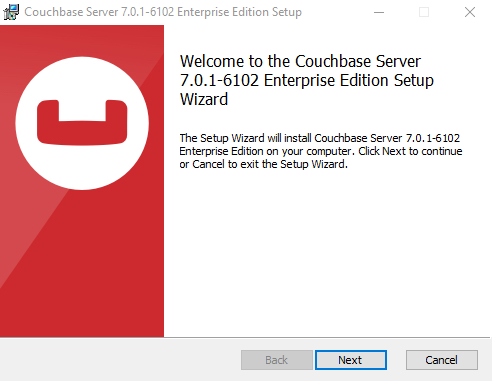Screen dimensions: 492x381
Task: Click the blank white area under the description
Action: pos(327,253)
